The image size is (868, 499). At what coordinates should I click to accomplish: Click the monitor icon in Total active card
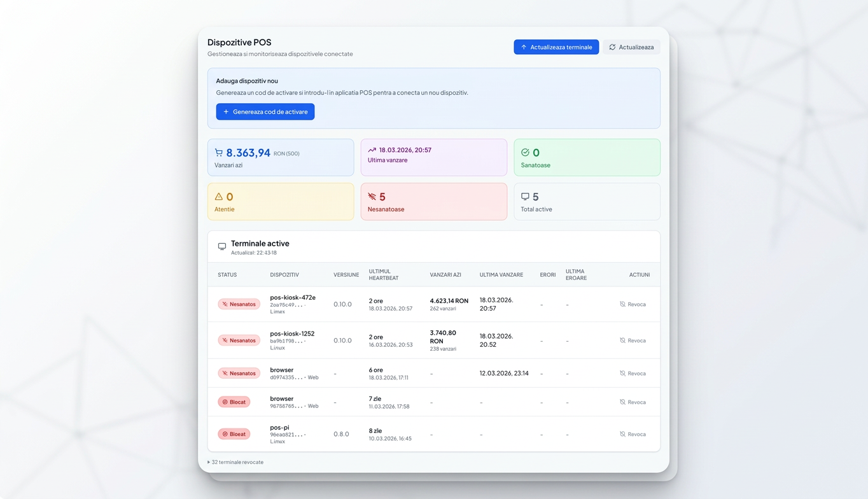(x=525, y=197)
